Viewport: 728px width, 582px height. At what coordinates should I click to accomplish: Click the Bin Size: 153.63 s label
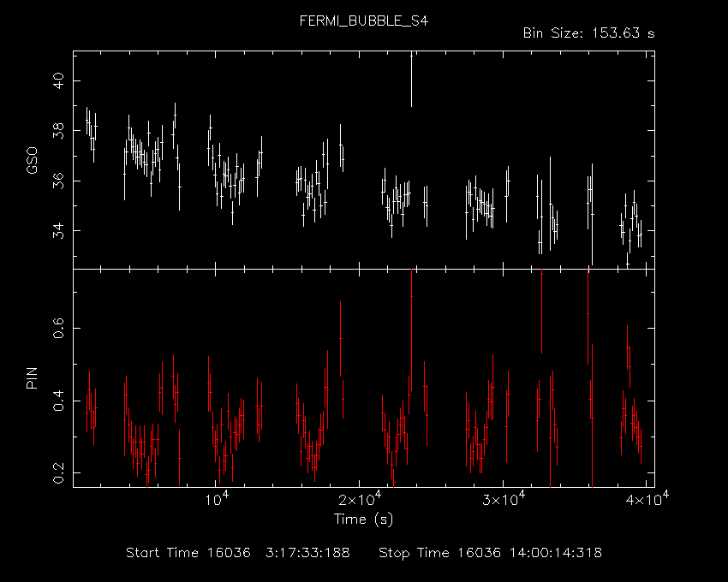[588, 33]
